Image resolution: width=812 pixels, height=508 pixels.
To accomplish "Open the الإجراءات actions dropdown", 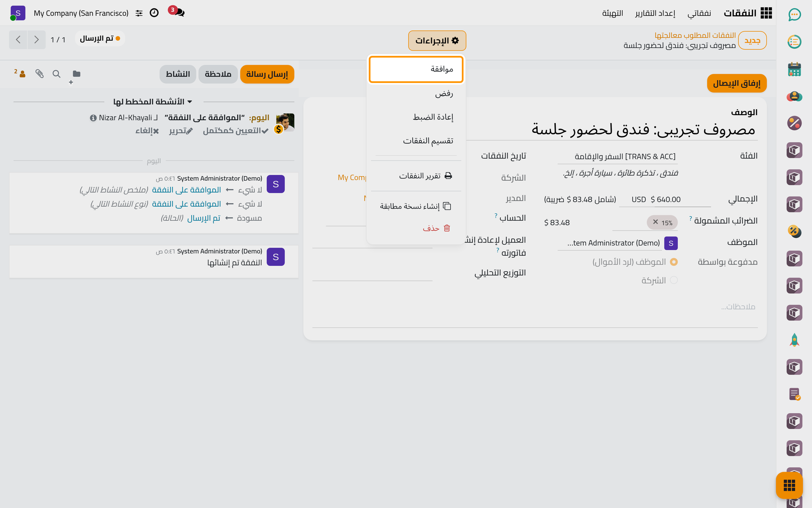I will click(437, 41).
